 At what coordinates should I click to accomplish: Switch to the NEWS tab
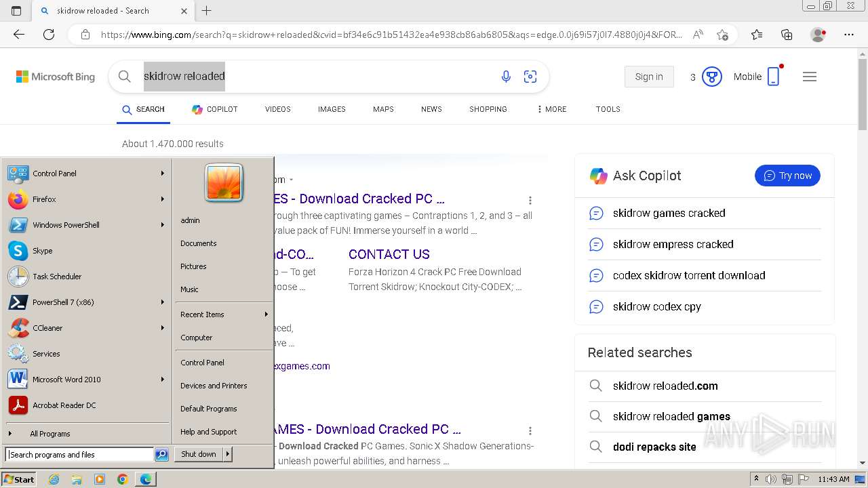tap(431, 109)
